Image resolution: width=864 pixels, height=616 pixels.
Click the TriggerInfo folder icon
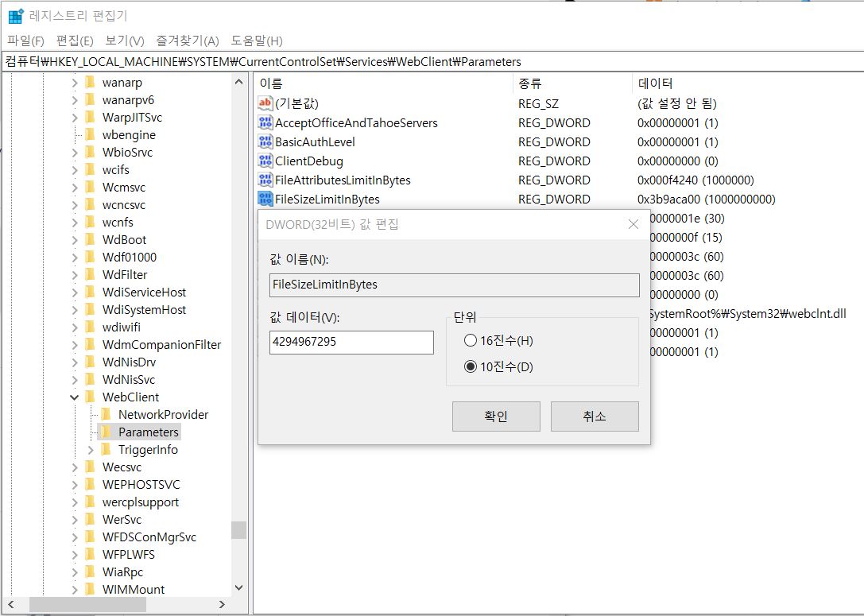(x=107, y=450)
